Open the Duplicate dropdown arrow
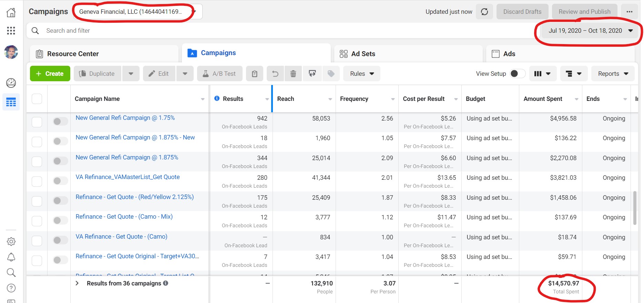The width and height of the screenshot is (644, 303). pos(131,74)
